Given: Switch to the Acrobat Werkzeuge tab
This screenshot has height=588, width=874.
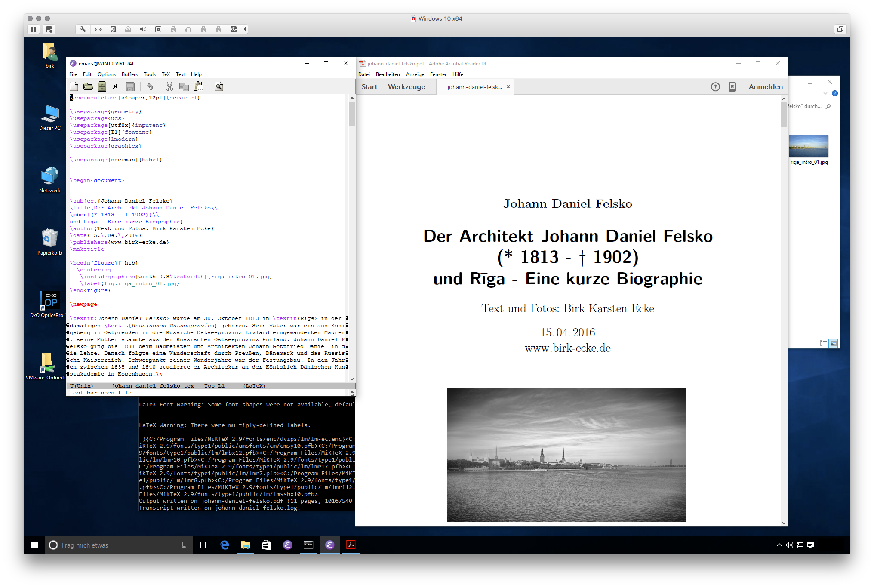Looking at the screenshot, I should [x=406, y=87].
